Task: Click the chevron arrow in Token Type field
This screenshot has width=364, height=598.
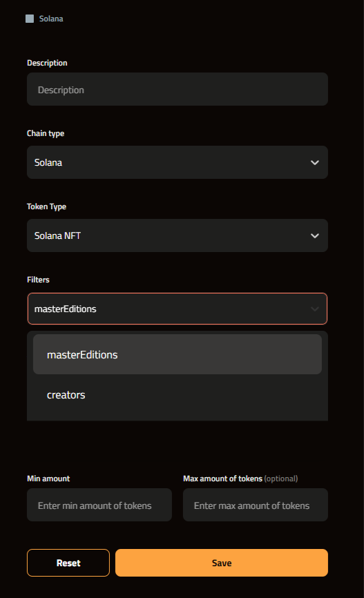Action: [315, 235]
